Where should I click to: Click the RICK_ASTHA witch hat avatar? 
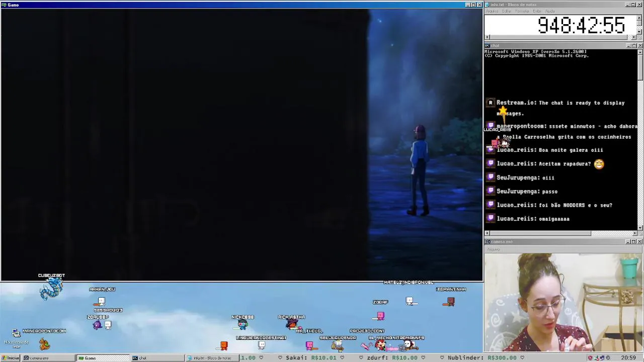coord(292,324)
